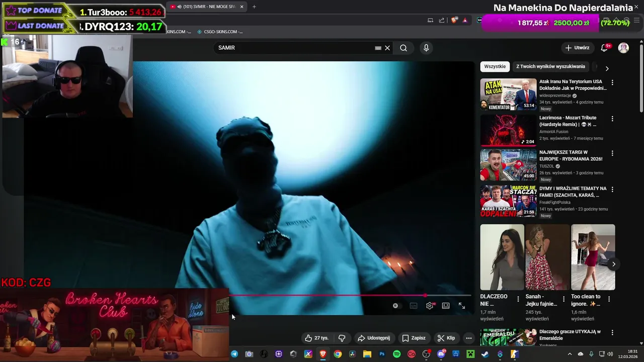
Task: Click the Utwórz create button
Action: click(x=577, y=48)
